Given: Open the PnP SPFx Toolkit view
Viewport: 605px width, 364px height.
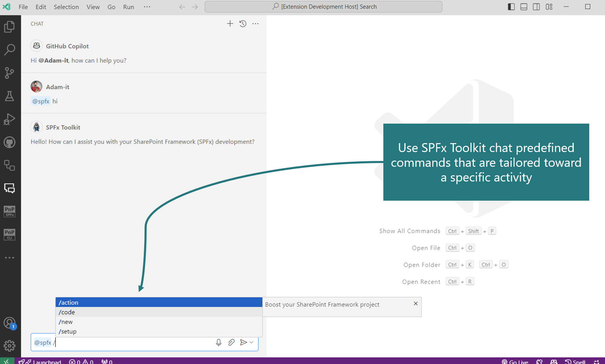Looking at the screenshot, I should tap(10, 211).
